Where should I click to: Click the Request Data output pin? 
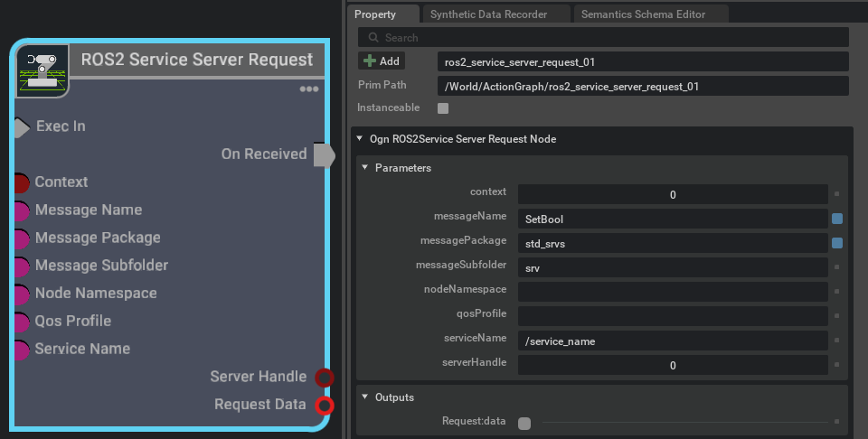click(325, 405)
